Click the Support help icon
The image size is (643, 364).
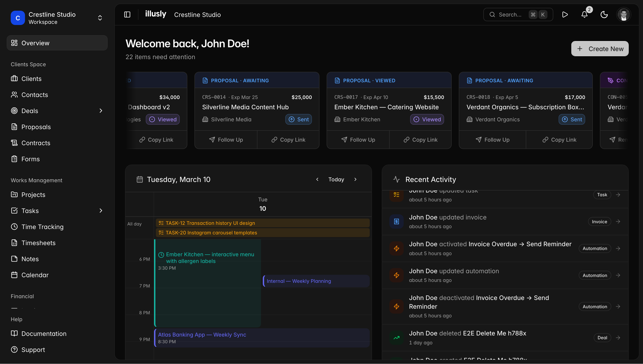14,350
